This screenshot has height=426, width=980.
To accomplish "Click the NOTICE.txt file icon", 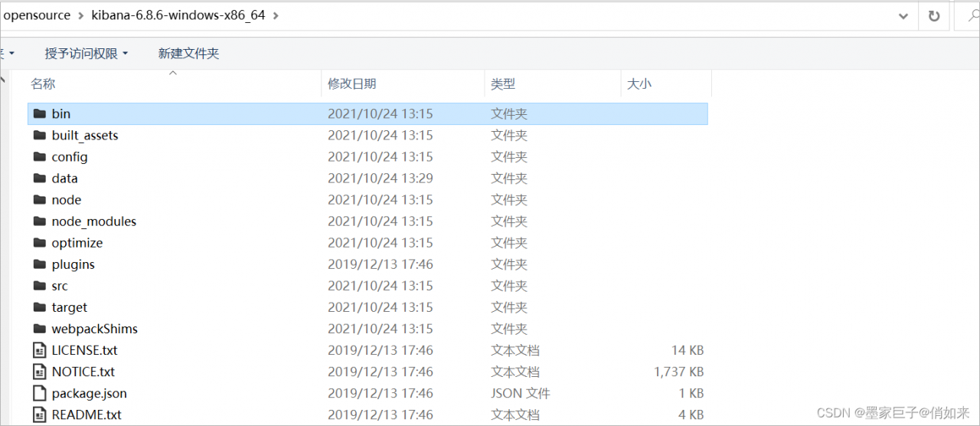I will [40, 372].
